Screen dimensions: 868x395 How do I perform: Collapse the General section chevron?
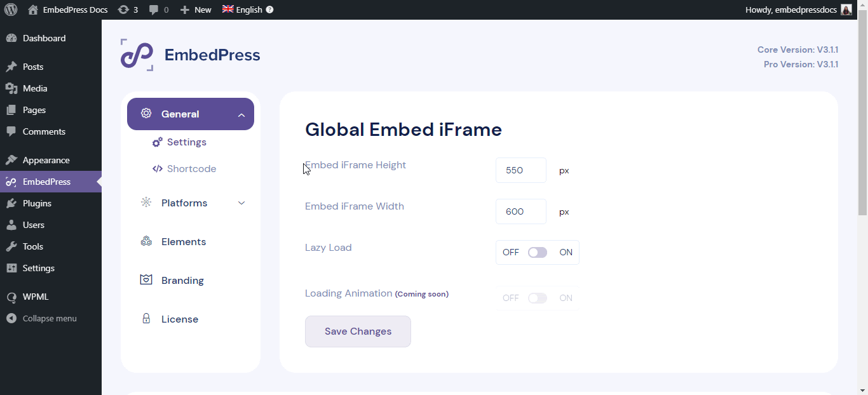(x=241, y=116)
